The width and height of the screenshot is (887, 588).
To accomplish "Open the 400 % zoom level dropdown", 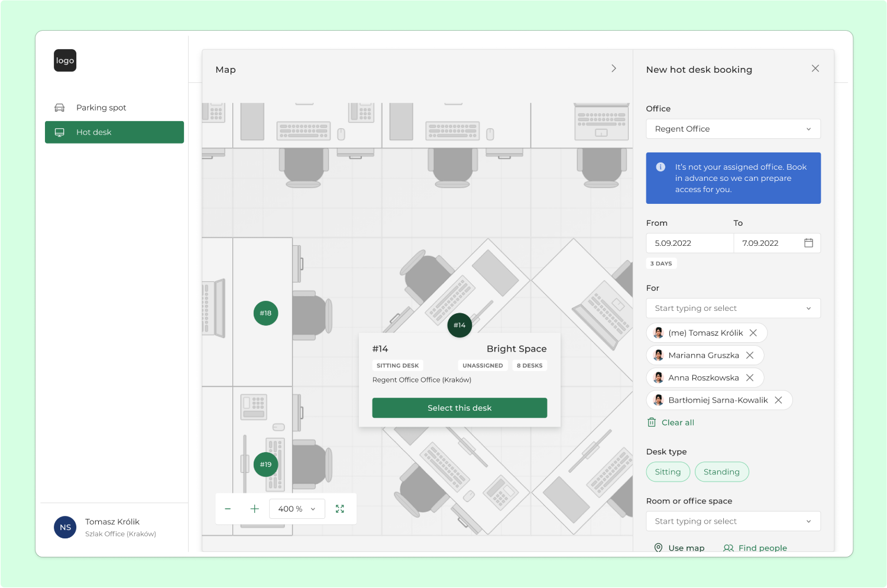I will tap(297, 509).
